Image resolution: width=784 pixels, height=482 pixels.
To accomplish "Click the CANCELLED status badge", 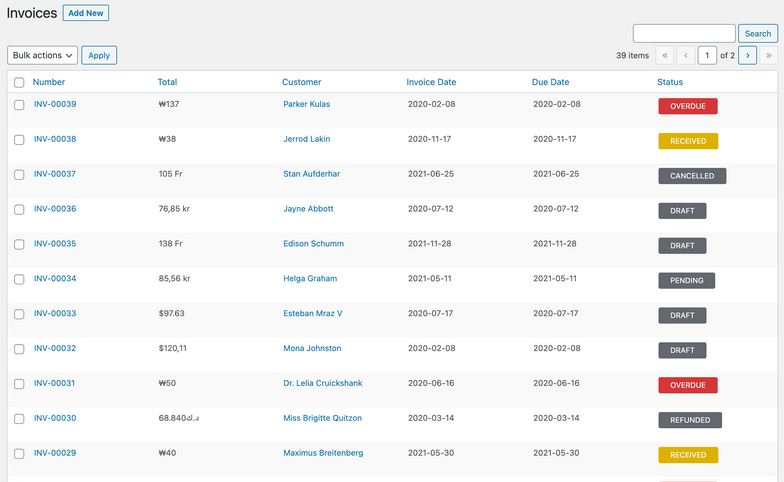I will (692, 176).
